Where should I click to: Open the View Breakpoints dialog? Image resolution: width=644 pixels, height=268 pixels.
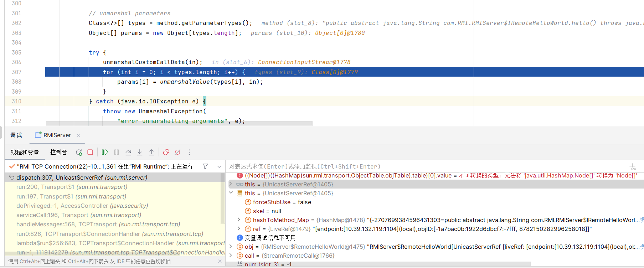click(x=166, y=152)
